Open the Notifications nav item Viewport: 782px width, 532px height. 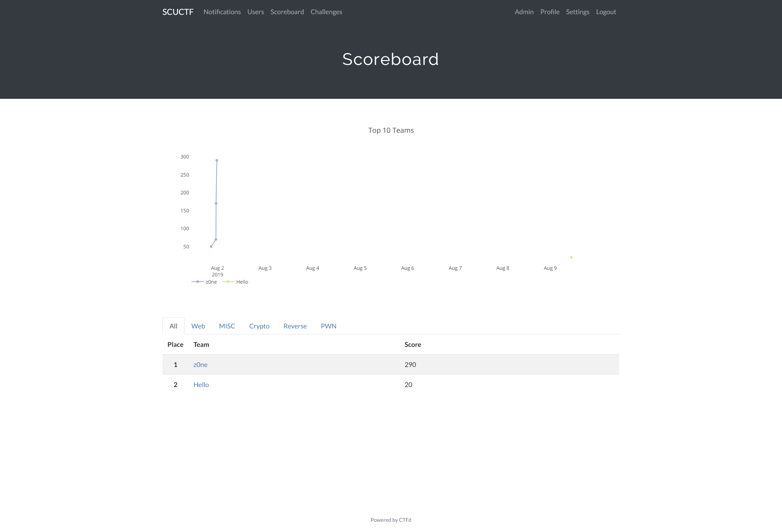pos(222,12)
